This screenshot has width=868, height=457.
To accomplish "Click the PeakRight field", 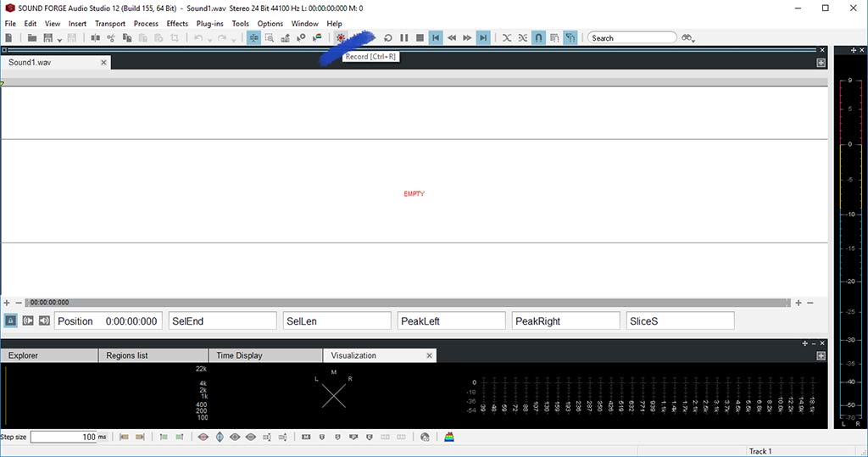I will coord(565,320).
